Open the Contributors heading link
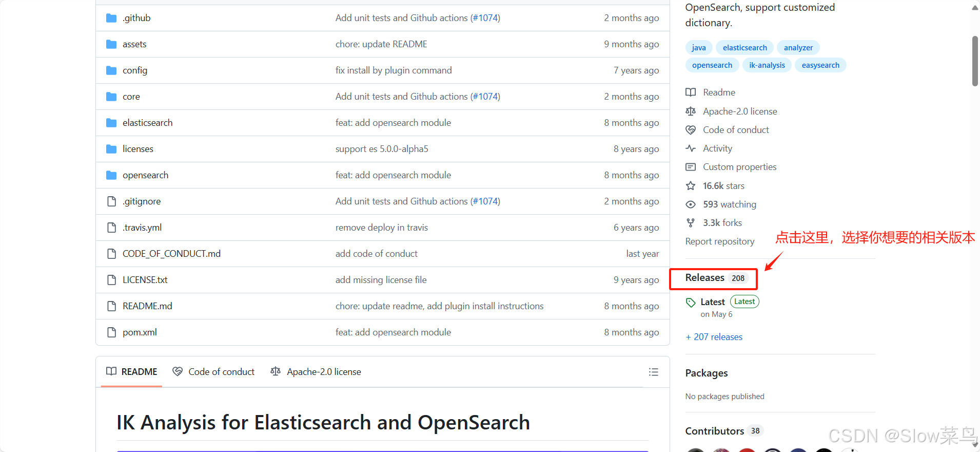Viewport: 980px width, 452px height. [x=715, y=431]
